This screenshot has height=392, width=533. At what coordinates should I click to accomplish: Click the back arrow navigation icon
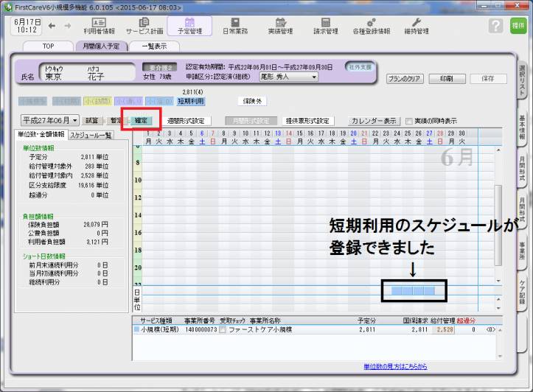coord(52,26)
